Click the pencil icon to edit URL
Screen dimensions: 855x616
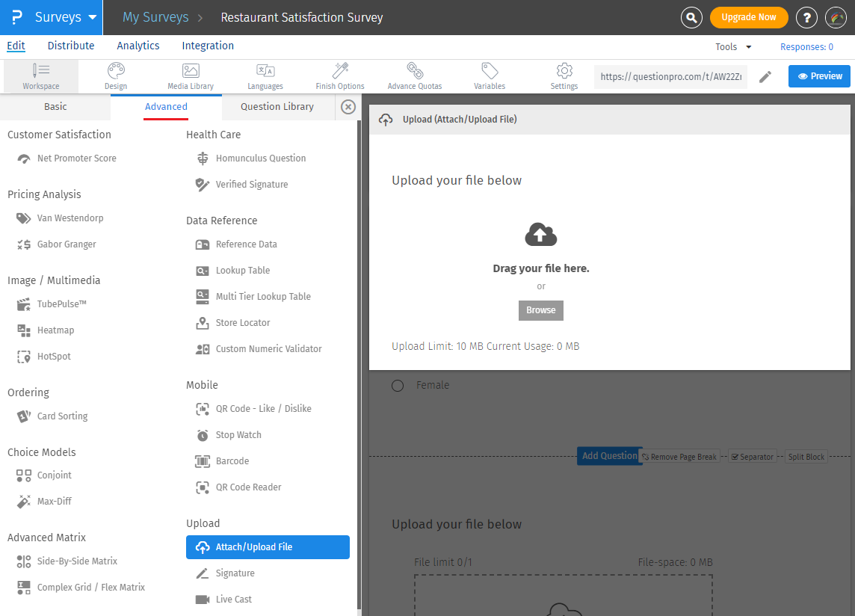pyautogui.click(x=765, y=77)
